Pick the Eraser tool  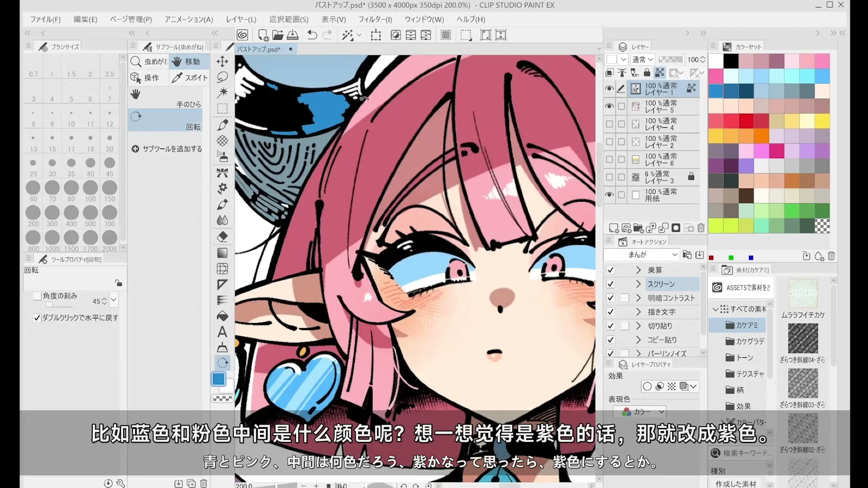[x=222, y=236]
